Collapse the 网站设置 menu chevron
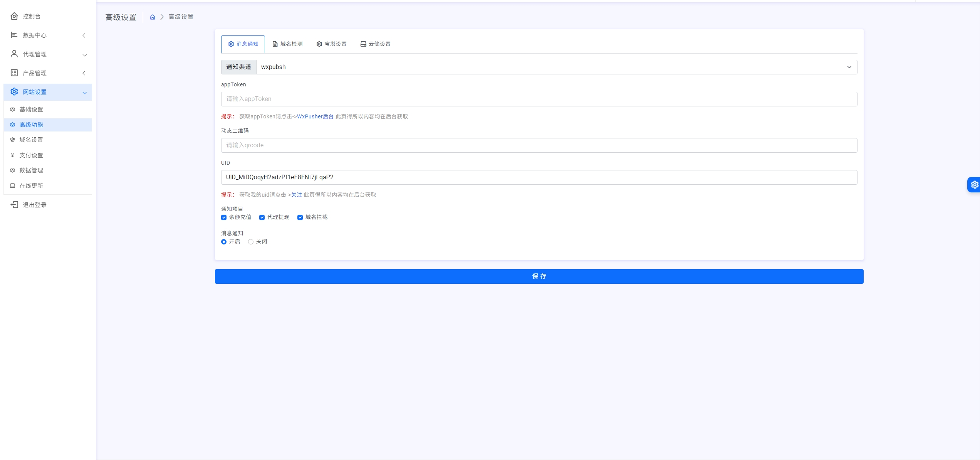The height and width of the screenshot is (460, 980). click(x=84, y=93)
